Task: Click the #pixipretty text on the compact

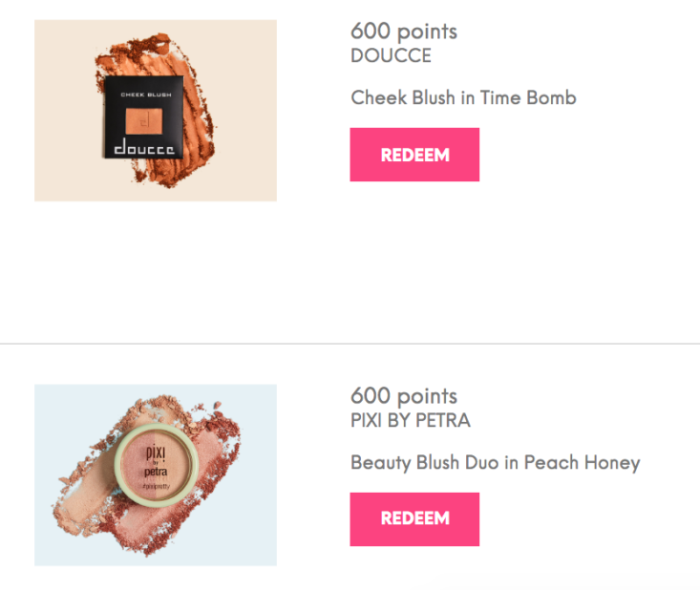Action: pos(157,486)
